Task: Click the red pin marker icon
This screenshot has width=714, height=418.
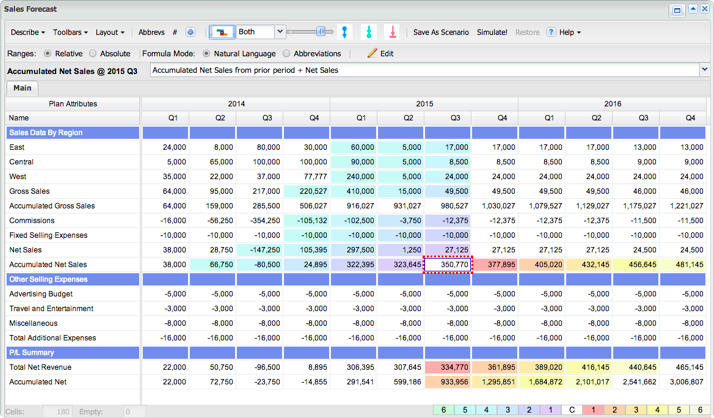Action: click(x=393, y=32)
